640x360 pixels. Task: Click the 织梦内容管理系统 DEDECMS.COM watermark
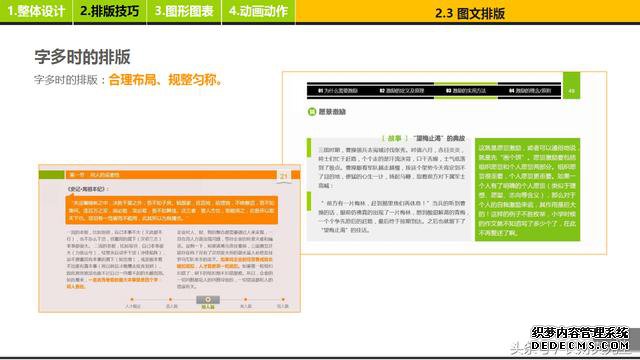point(580,339)
